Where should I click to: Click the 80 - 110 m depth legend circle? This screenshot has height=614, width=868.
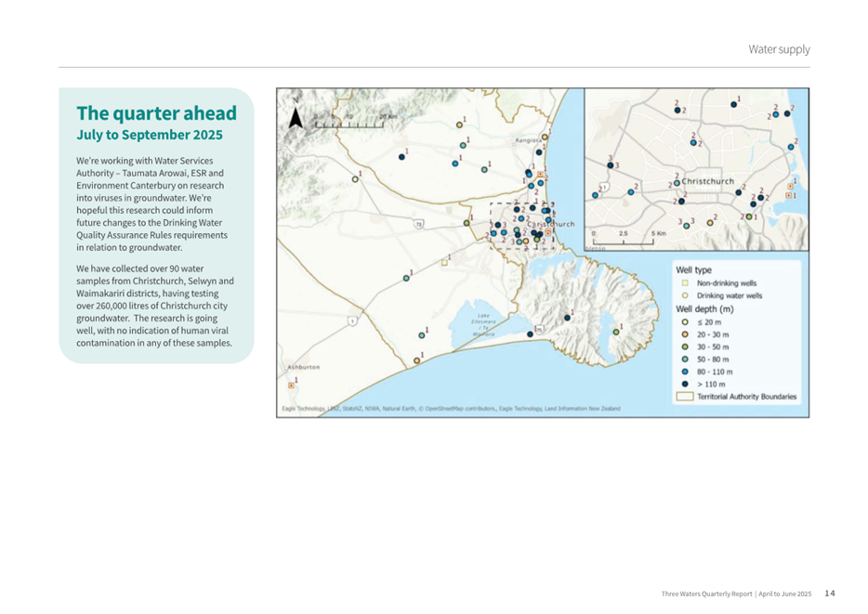pos(685,372)
